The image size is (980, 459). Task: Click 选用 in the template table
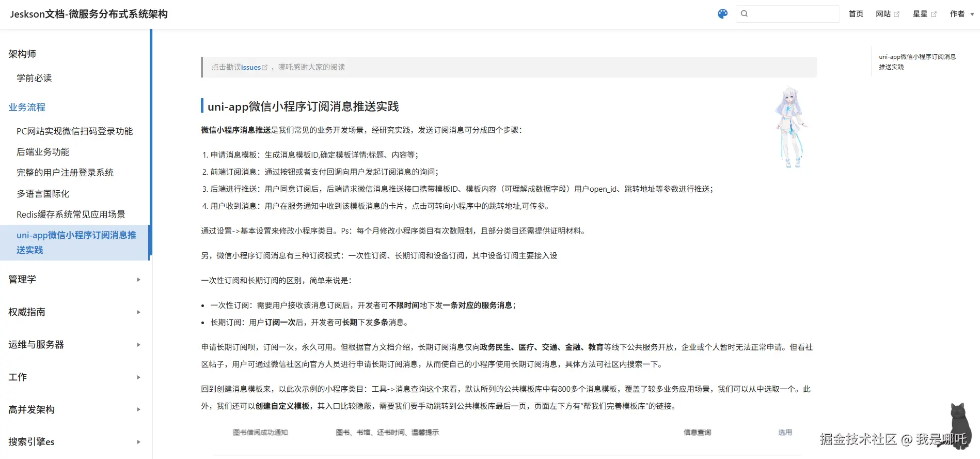(785, 433)
